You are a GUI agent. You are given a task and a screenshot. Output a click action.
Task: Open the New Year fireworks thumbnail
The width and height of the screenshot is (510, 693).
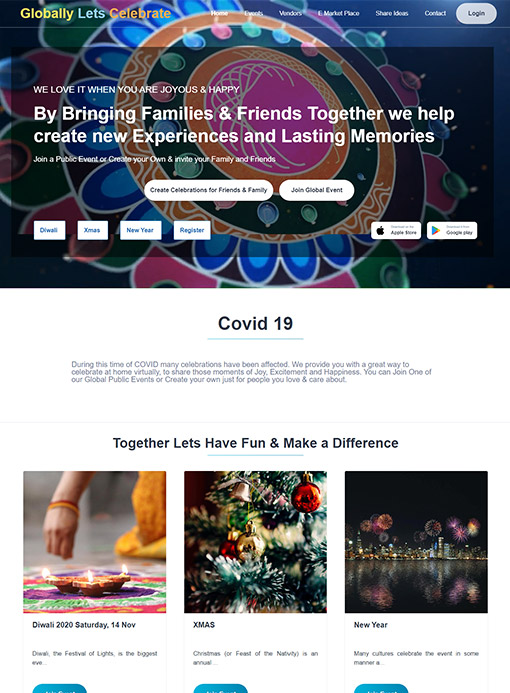tap(416, 542)
